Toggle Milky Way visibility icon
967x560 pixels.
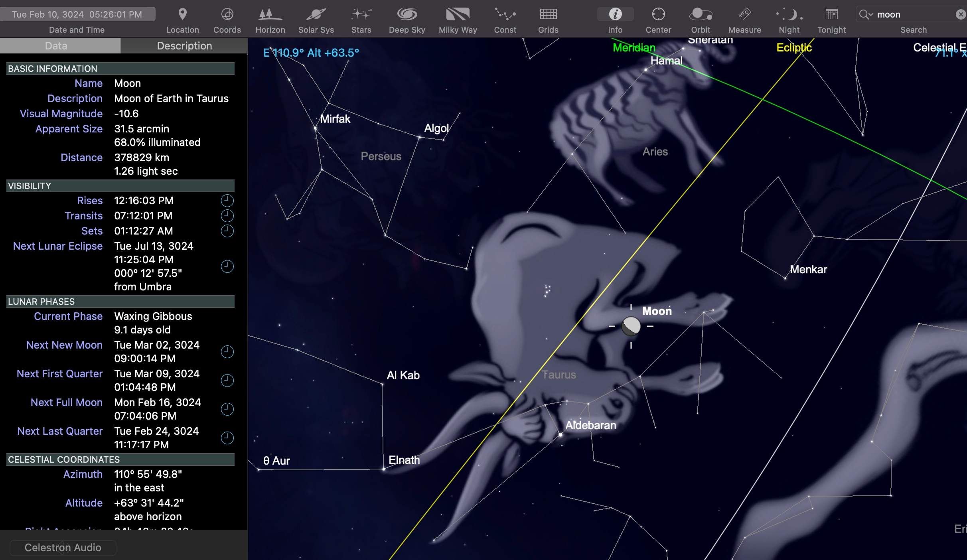[x=458, y=15]
